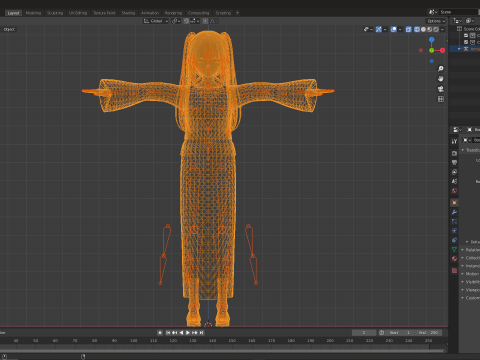Open object visibility selector dropdown
Viewport: 480px width, 360px height.
[368, 29]
